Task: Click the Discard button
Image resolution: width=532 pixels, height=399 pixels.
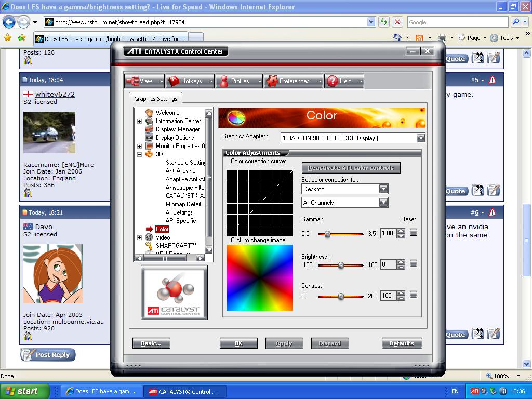Action: 330,343
